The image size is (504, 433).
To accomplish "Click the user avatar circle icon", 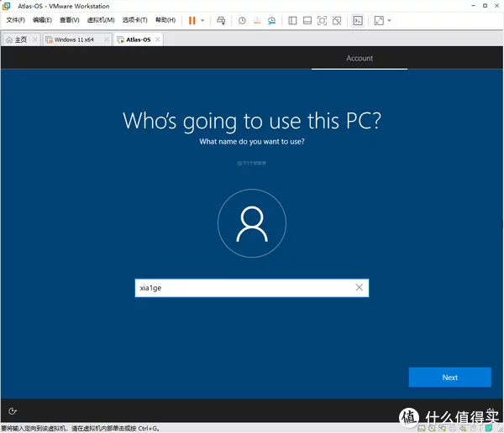I will [252, 223].
